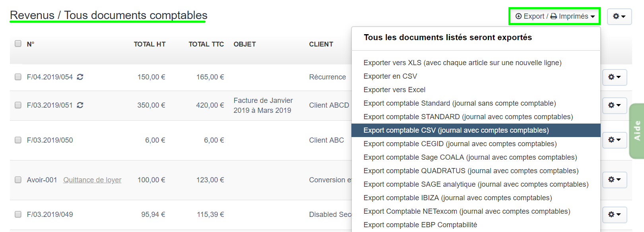Image resolution: width=644 pixels, height=232 pixels.
Task: Sort by TOTAL HT column header
Action: tap(149, 44)
